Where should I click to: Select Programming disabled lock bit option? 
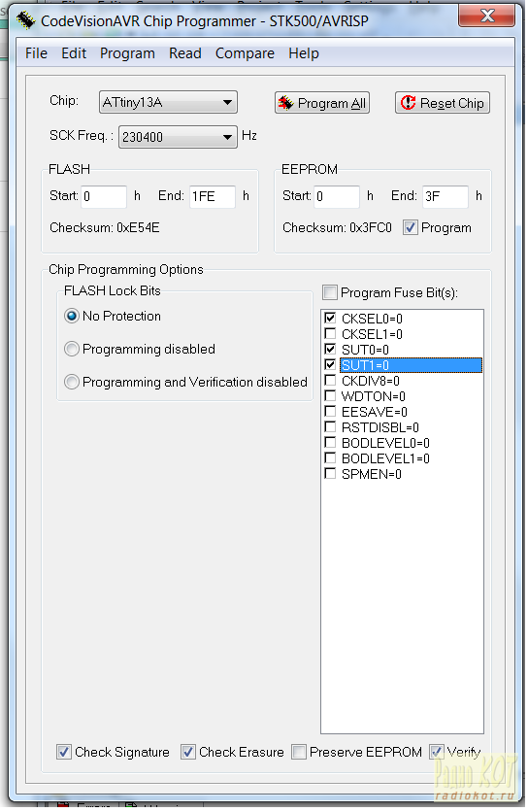(72, 349)
